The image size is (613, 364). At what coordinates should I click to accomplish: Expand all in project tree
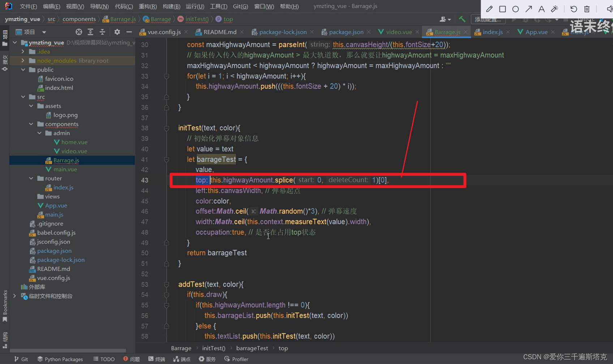(90, 32)
